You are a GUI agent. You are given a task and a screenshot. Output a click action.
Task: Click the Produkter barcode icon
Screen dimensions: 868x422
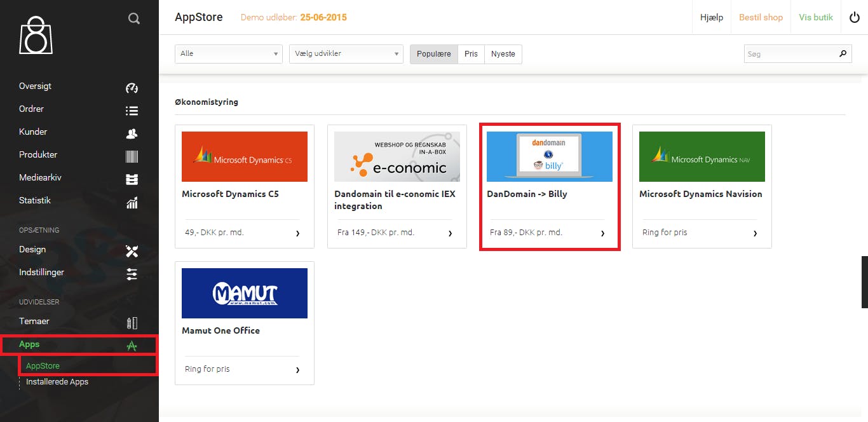[x=132, y=156]
